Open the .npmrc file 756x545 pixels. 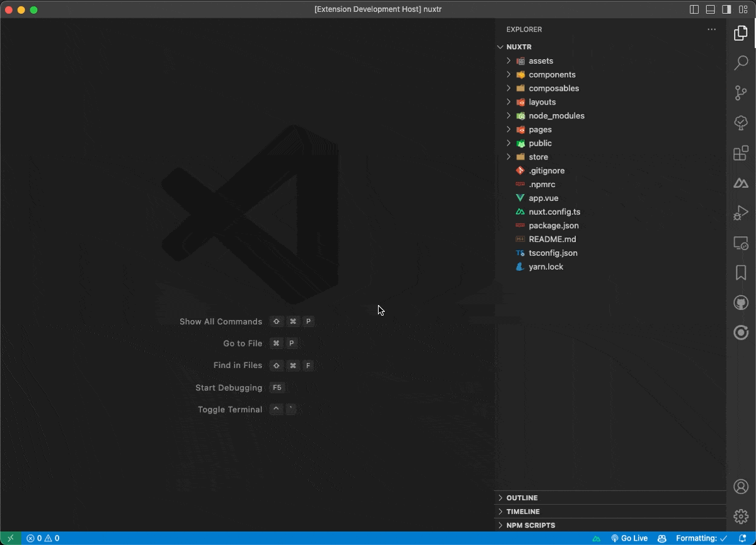pos(610,185)
